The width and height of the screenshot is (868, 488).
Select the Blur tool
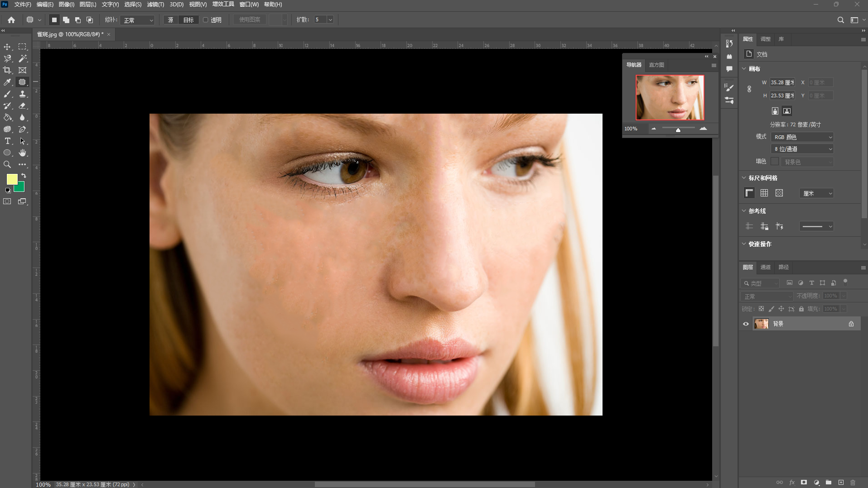point(22,117)
